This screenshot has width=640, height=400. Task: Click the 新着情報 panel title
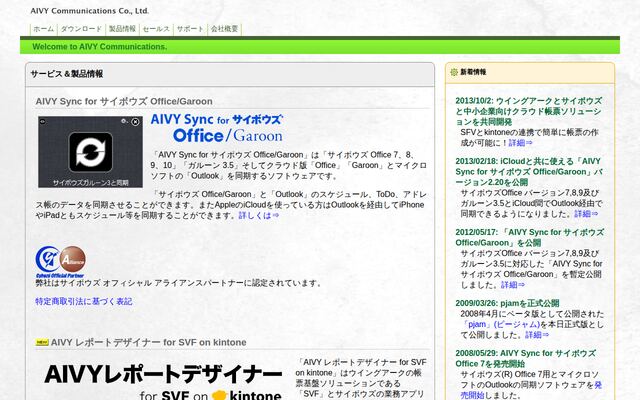tap(473, 72)
